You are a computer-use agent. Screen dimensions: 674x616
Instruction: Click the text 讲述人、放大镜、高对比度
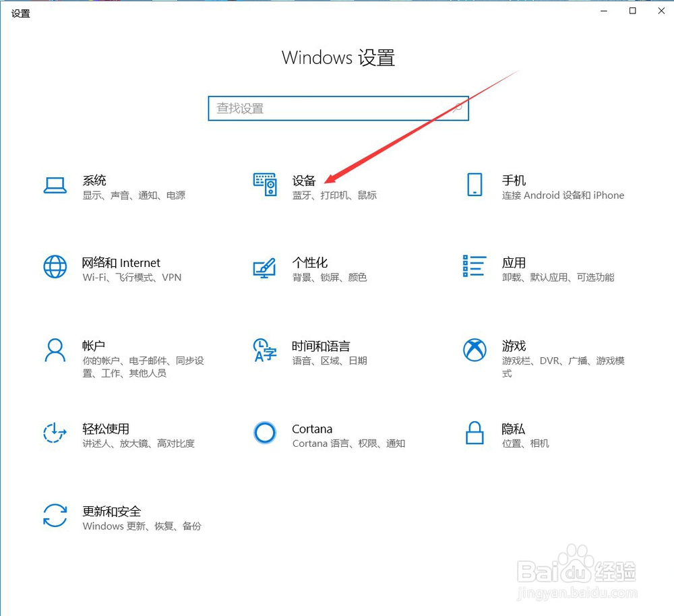point(138,443)
